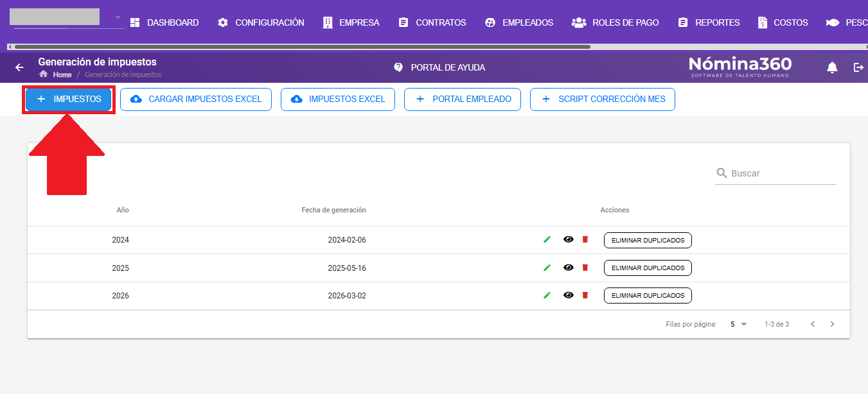Delete the 2025 tax record trash icon
The width and height of the screenshot is (868, 394).
tap(585, 268)
